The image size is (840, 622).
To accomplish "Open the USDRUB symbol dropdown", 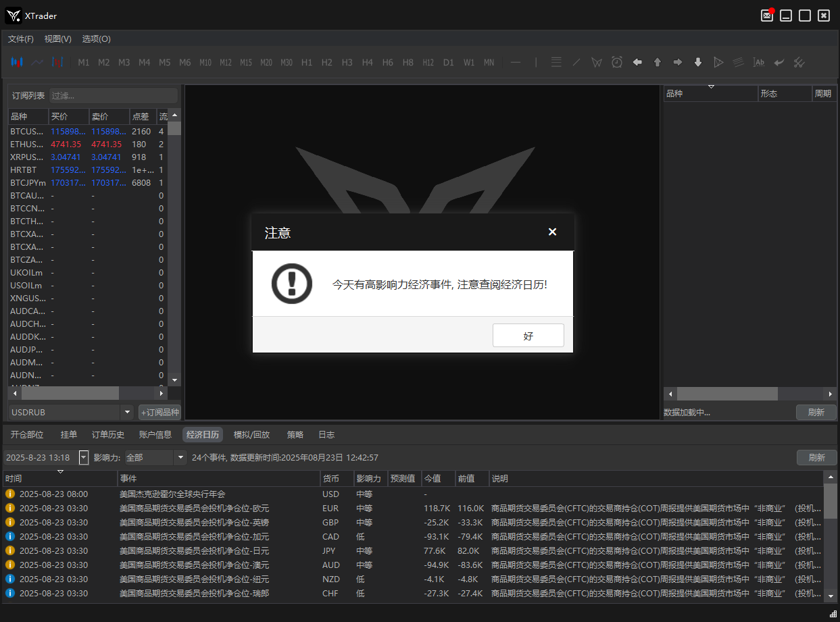I will point(127,412).
